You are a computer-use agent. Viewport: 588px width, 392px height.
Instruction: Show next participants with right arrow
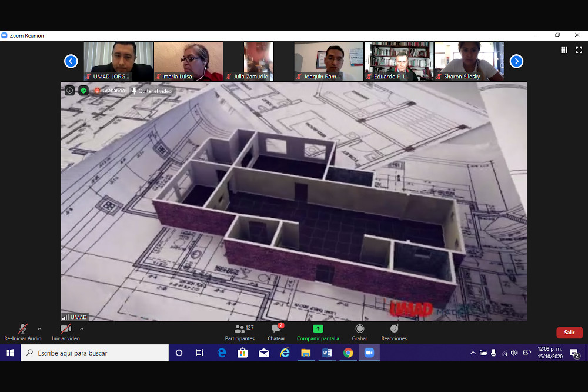516,61
